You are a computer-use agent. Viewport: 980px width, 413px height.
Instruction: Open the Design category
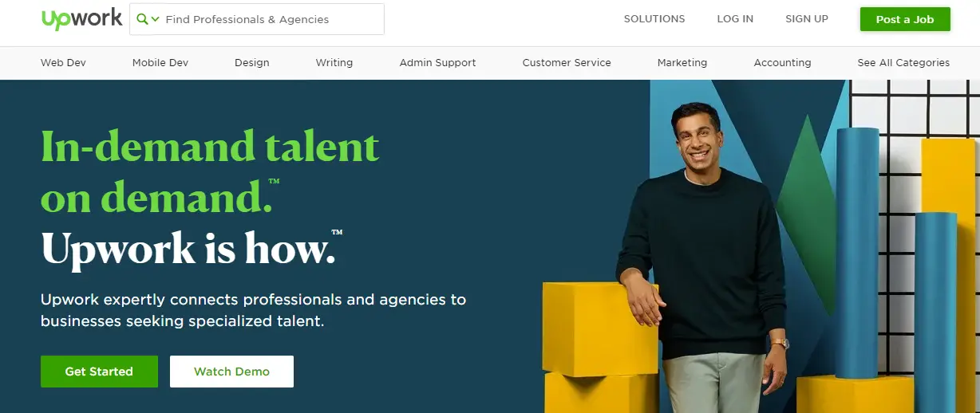click(x=252, y=63)
